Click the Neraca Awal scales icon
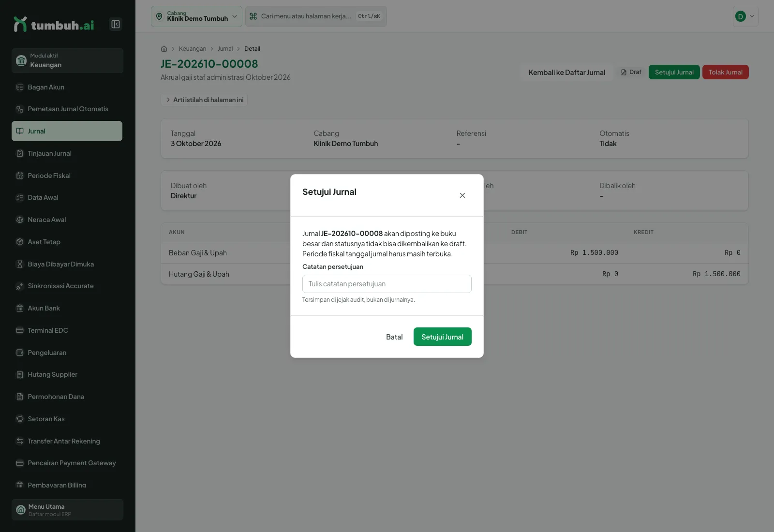Image resolution: width=774 pixels, height=532 pixels. tap(20, 220)
